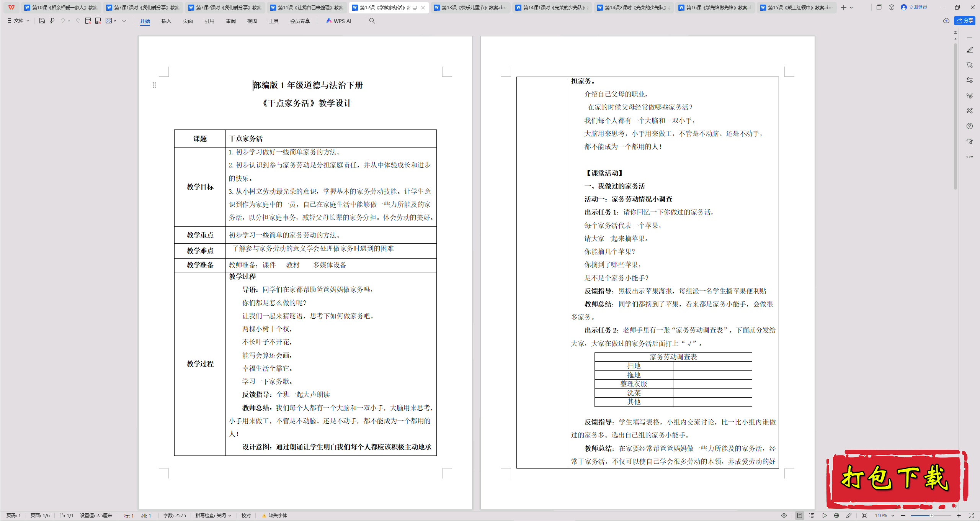This screenshot has width=980, height=521.
Task: Open the property settings sliders in right sidebar
Action: (970, 80)
